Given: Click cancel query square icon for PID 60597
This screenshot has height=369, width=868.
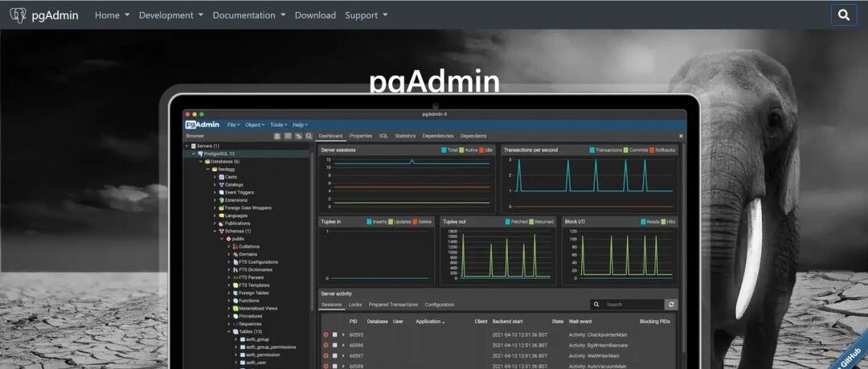Looking at the screenshot, I should click(334, 355).
